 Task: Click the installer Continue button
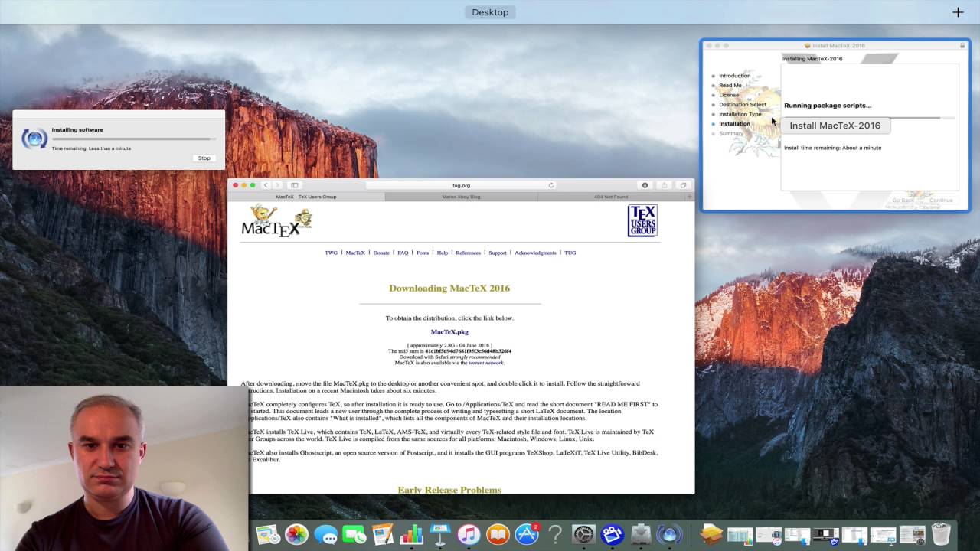pos(941,201)
